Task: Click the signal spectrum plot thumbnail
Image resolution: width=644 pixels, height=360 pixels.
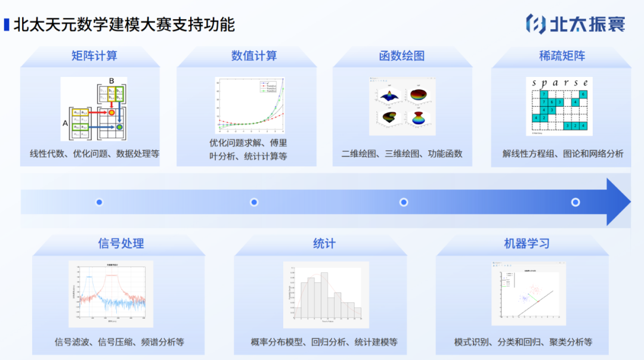Action: (x=111, y=294)
